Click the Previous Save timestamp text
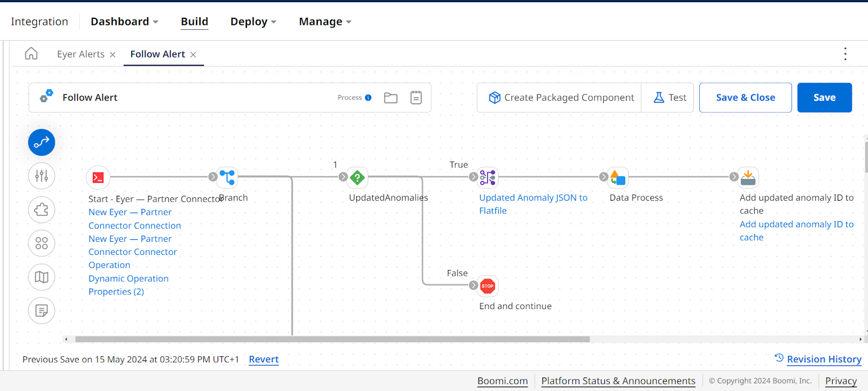Image resolution: width=868 pixels, height=391 pixels. point(131,359)
